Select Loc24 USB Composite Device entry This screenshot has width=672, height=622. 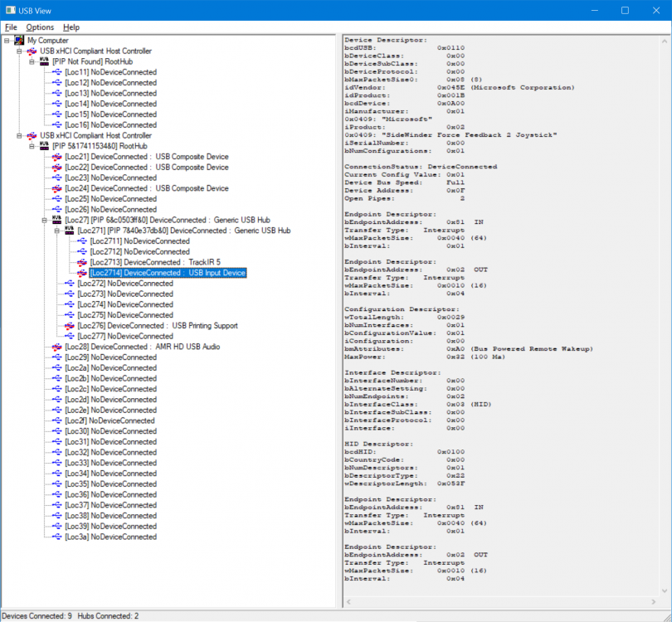(x=147, y=188)
